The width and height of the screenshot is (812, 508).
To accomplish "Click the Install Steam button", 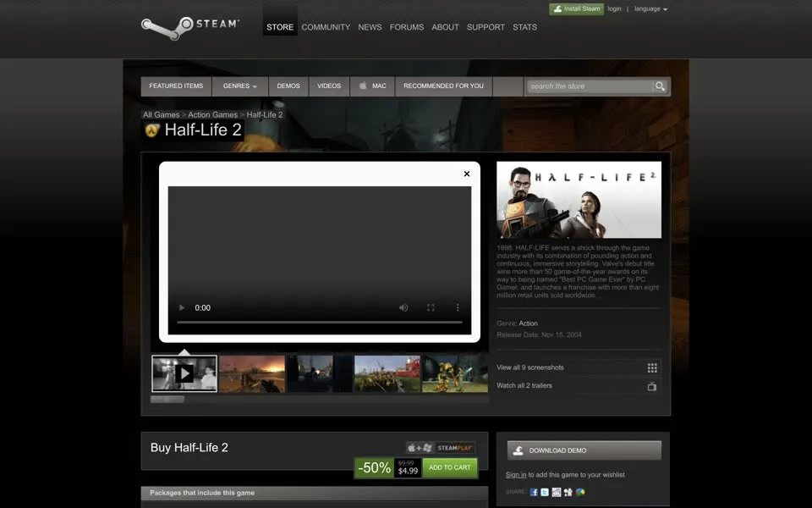I will tap(576, 8).
